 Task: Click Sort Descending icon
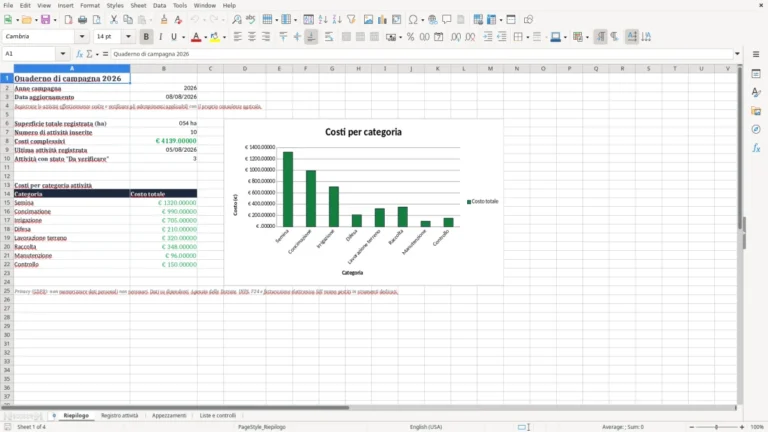(x=337, y=20)
